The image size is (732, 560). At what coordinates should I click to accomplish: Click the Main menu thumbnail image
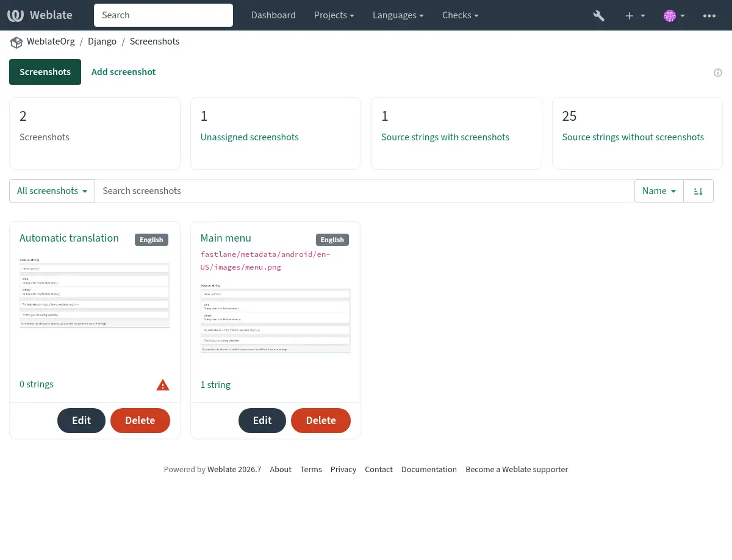pos(276,318)
